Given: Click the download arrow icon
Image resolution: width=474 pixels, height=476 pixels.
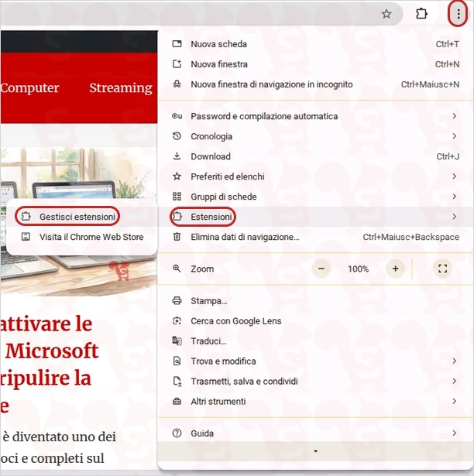Looking at the screenshot, I should 177,156.
